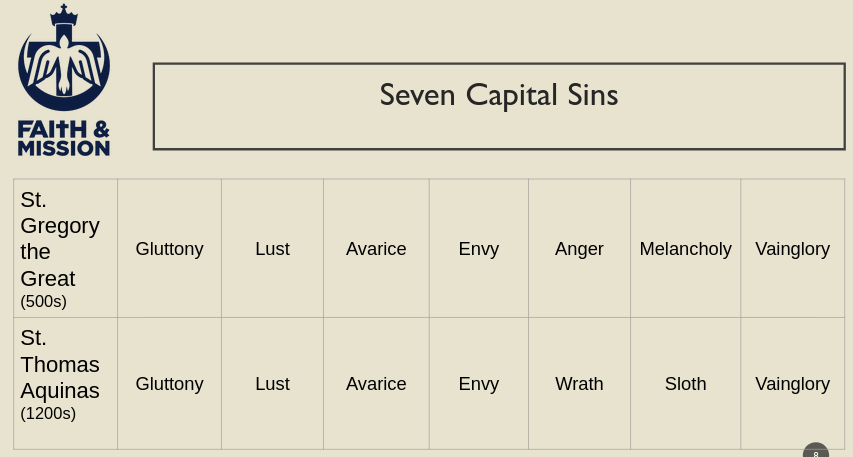Click the FAITH & MISSION wordmark text
853x457 pixels.
64,139
